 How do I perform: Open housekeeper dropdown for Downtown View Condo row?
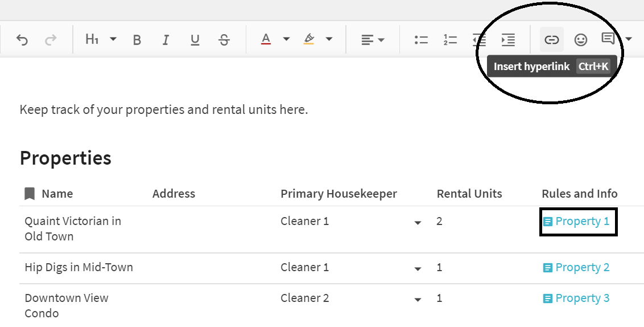[418, 300]
